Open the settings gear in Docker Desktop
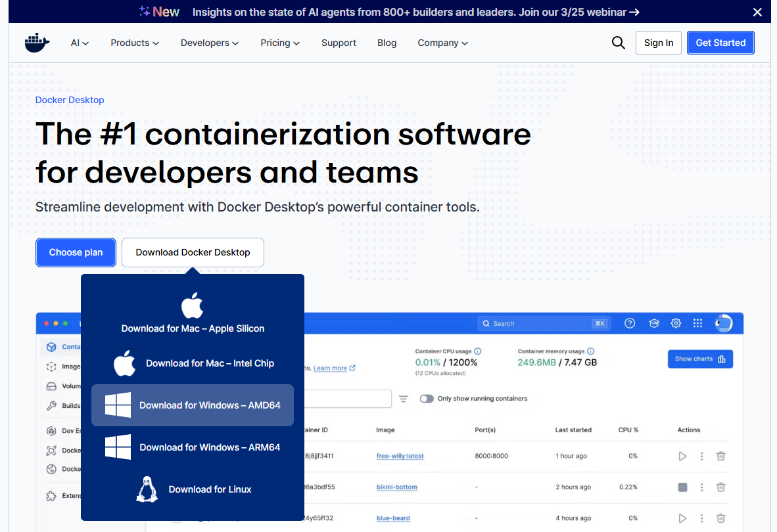 (x=676, y=323)
